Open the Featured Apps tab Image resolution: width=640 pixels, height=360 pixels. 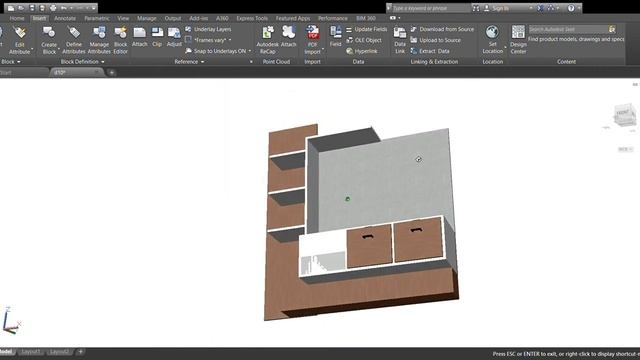coord(293,18)
